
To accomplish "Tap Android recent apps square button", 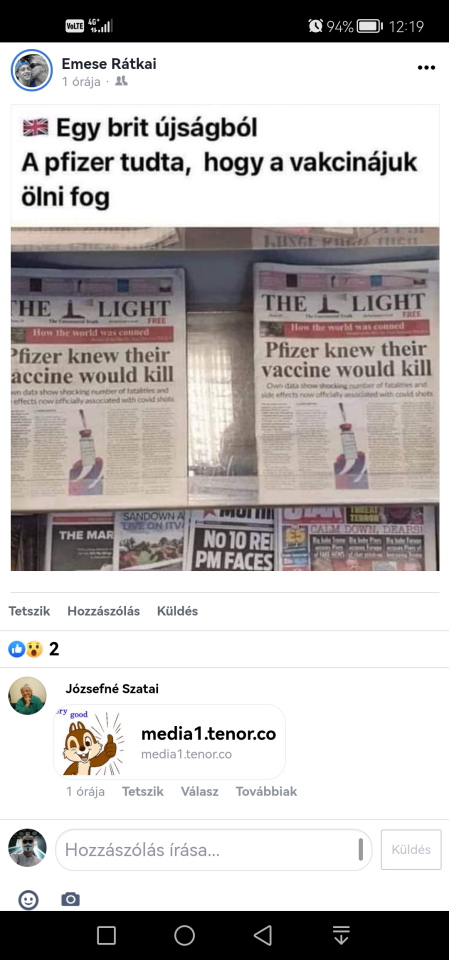I will click(106, 935).
